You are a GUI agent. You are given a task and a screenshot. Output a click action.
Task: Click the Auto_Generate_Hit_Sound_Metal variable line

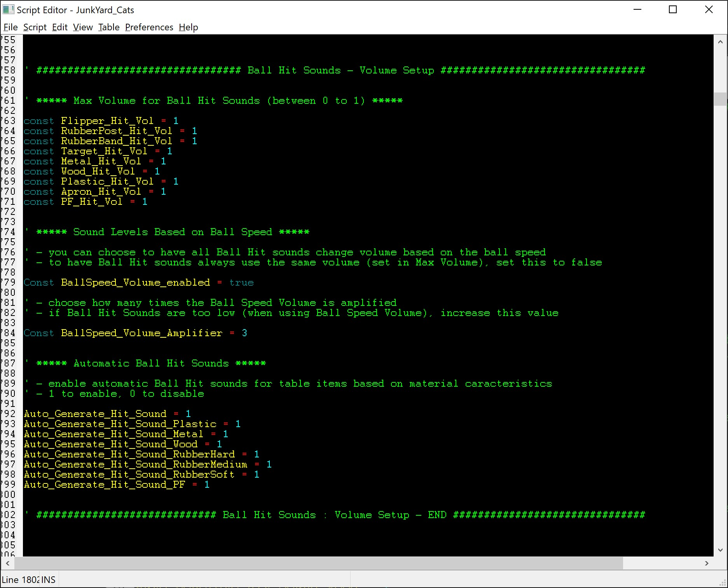point(113,434)
